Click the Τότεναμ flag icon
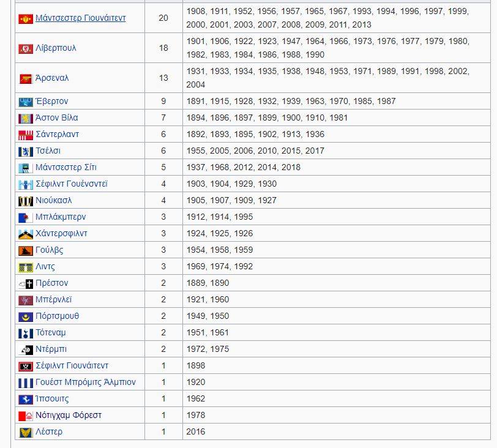Image resolution: width=497 pixels, height=448 pixels. click(26, 334)
